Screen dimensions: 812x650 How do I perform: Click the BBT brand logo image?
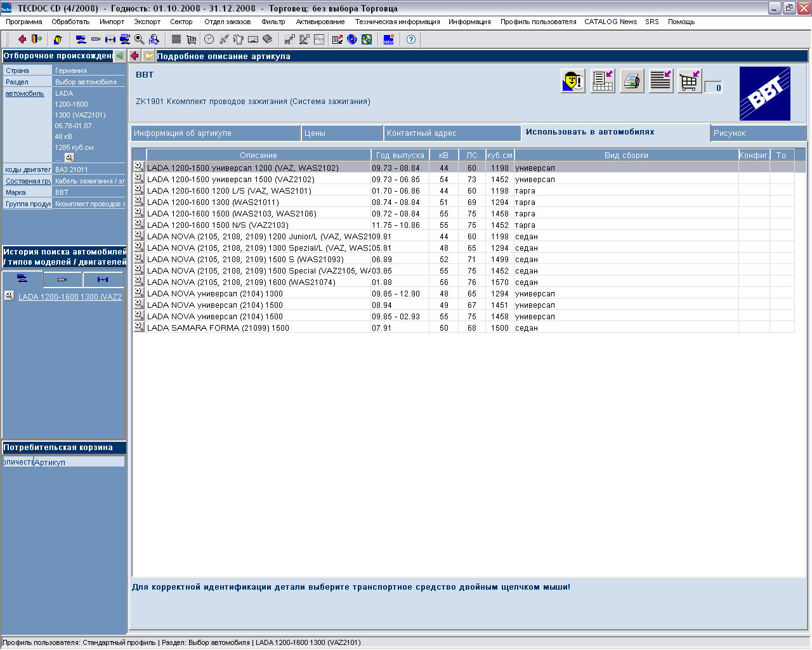(765, 94)
